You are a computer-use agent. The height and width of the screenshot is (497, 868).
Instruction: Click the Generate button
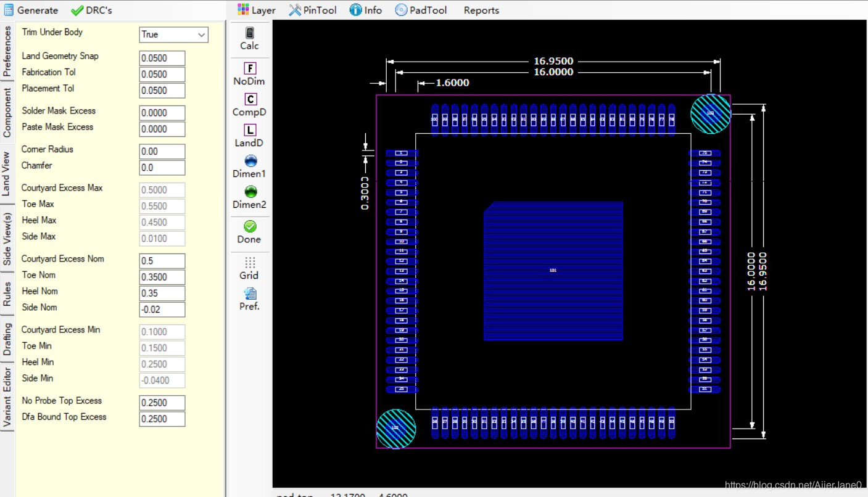coord(31,10)
